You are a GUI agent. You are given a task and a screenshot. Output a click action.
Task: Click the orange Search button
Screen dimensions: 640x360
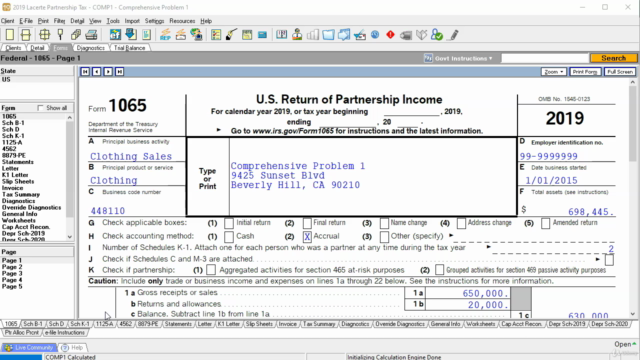click(613, 58)
